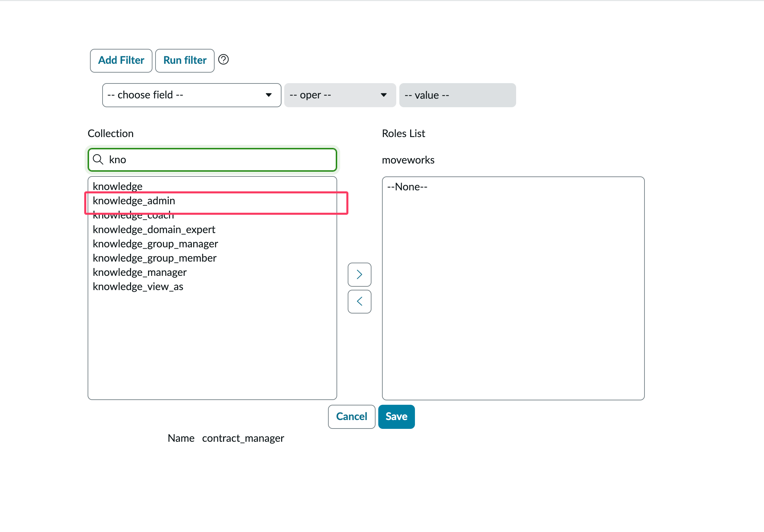Select knowledge_view_as role
Image resolution: width=764 pixels, height=532 pixels.
138,287
